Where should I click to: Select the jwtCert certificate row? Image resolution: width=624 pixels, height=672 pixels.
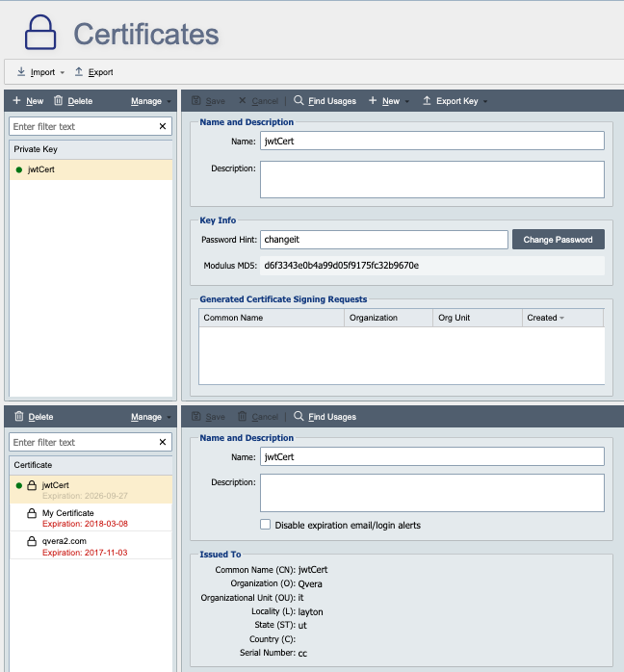(91, 490)
